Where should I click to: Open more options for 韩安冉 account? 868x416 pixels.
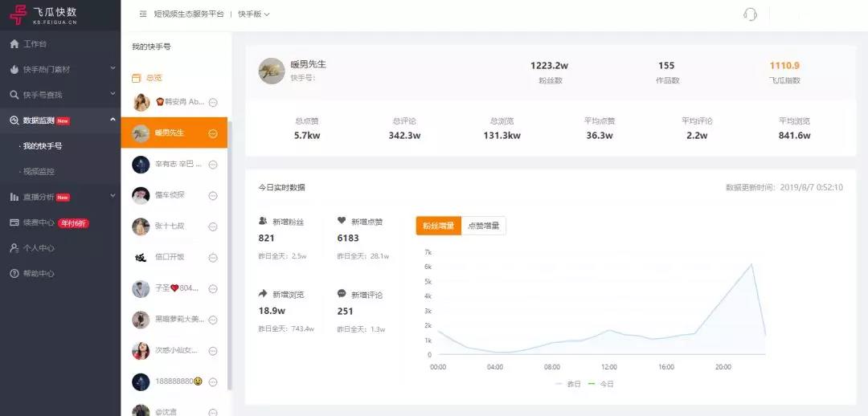pos(213,102)
